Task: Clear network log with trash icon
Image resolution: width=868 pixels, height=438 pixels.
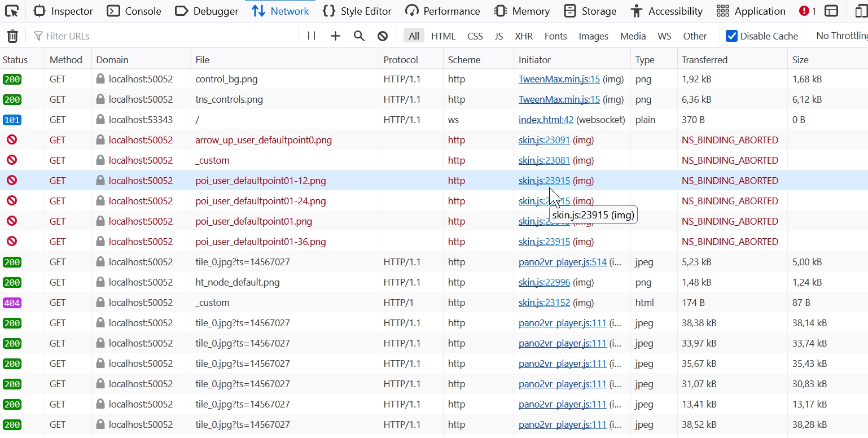Action: pos(12,36)
